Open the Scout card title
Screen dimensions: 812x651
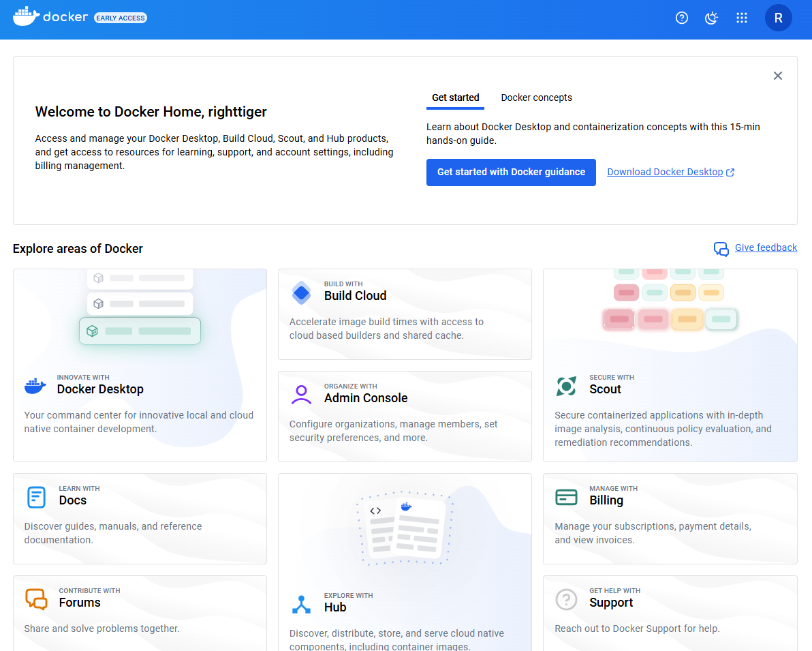pos(605,389)
